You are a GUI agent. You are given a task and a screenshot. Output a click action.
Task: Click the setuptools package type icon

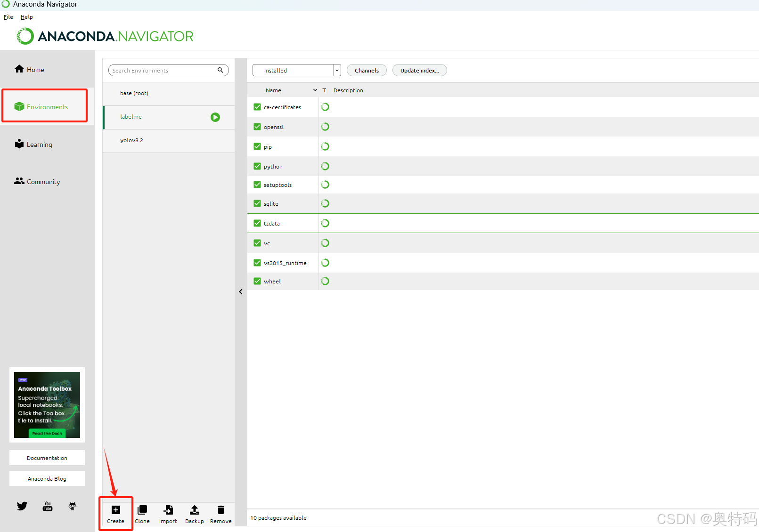tap(325, 185)
